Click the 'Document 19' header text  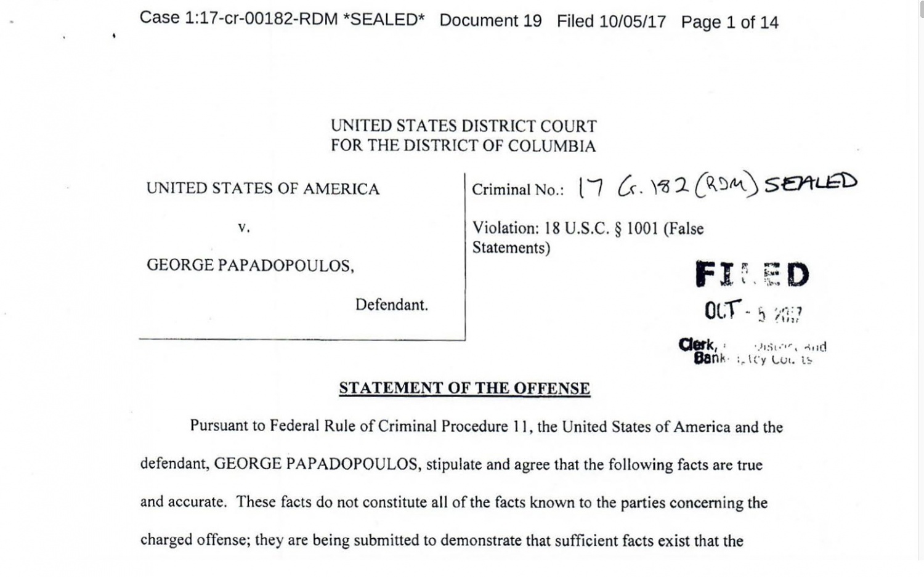coord(490,21)
